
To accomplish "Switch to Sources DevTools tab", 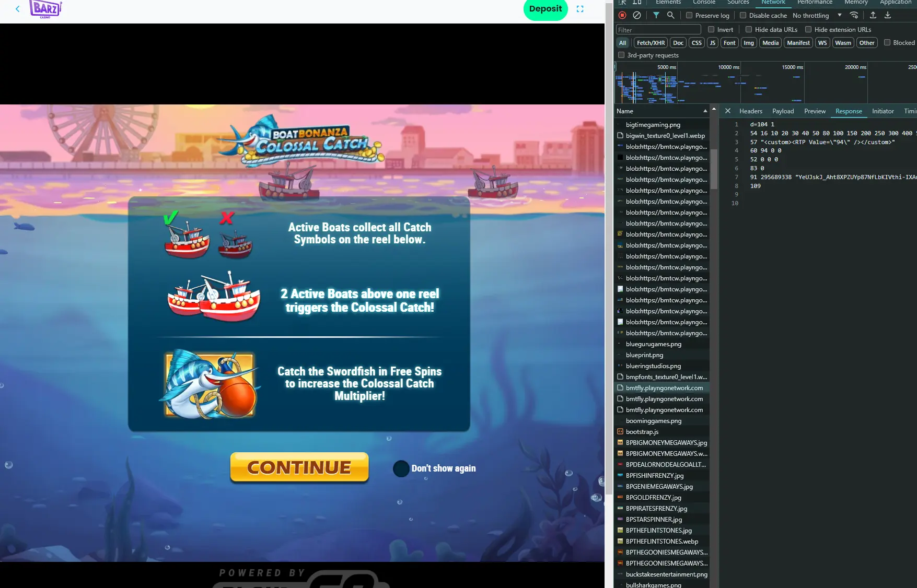I will pos(738,3).
